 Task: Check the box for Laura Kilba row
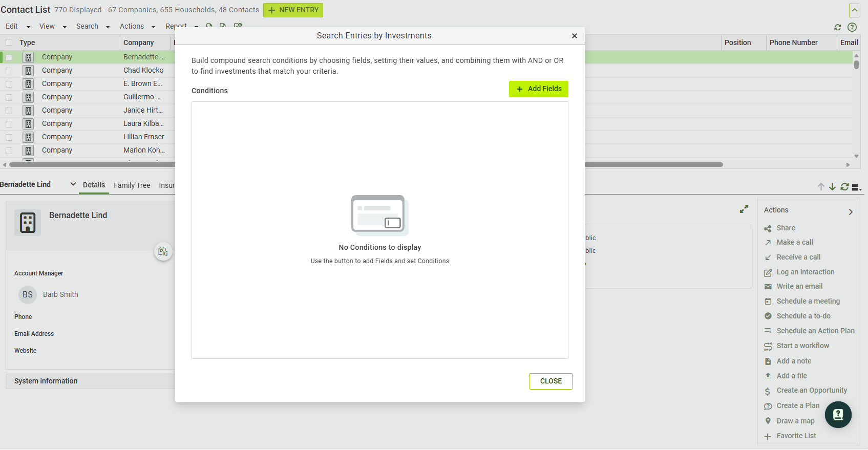pyautogui.click(x=9, y=124)
